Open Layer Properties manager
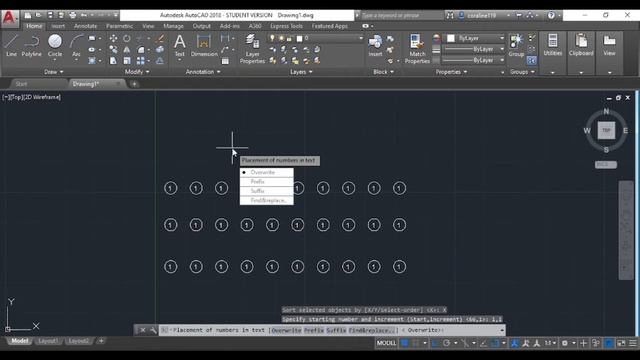The width and height of the screenshot is (640, 360). click(x=252, y=49)
